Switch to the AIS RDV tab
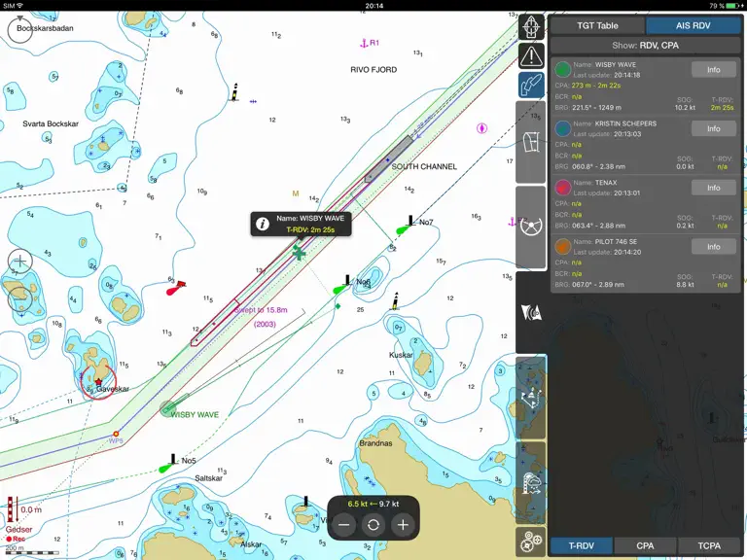This screenshot has width=747, height=560. 694,25
